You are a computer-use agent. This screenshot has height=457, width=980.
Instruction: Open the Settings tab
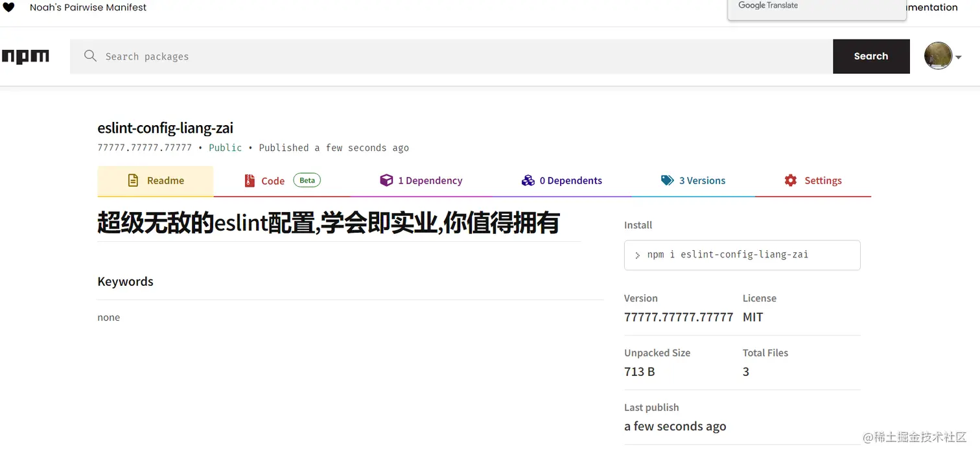813,181
